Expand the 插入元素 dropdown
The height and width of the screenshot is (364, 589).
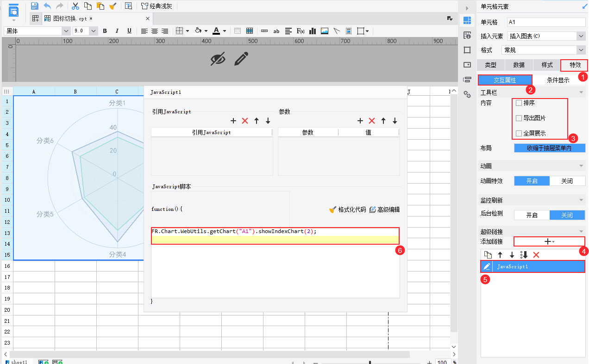(x=581, y=36)
